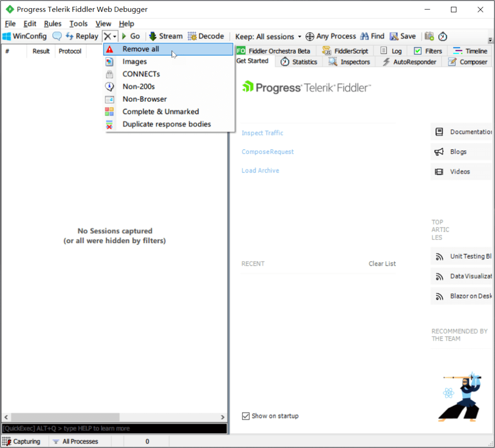This screenshot has width=495, height=448.
Task: Sort by Result column header
Action: point(41,51)
